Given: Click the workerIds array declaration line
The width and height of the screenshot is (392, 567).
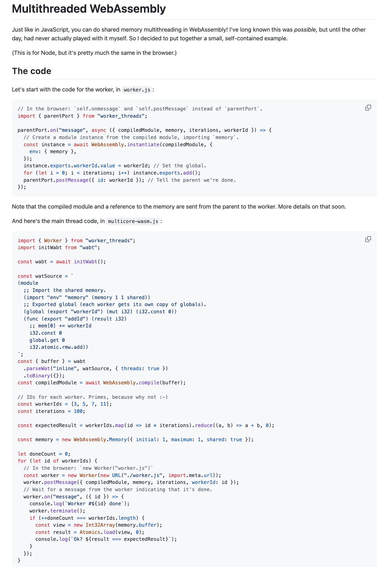Looking at the screenshot, I should [65, 404].
